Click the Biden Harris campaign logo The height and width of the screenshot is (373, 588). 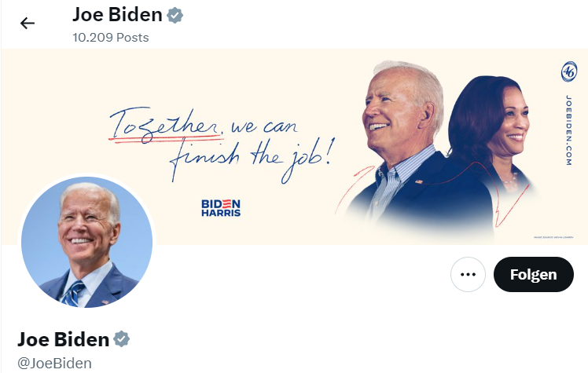(221, 208)
